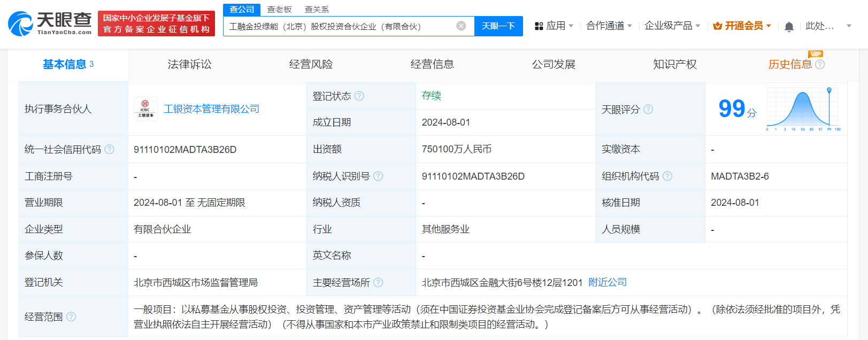
Task: Switch to the 法律诉讼 tab
Action: coord(189,64)
